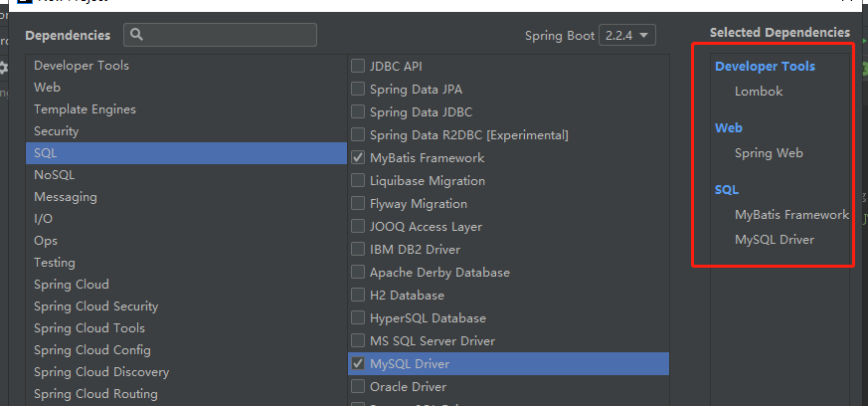Tick the HyperSQL Database checkbox

tap(358, 317)
